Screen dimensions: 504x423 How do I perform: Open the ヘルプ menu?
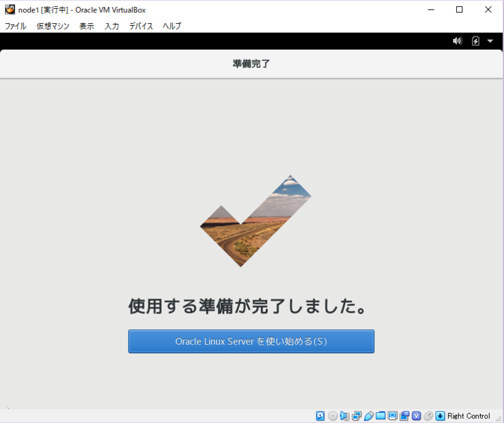(171, 26)
